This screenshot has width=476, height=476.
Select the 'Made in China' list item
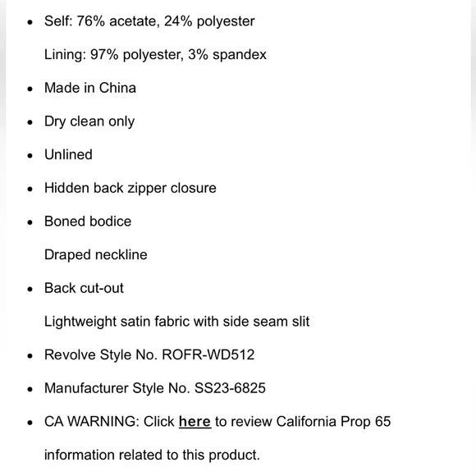pyautogui.click(x=90, y=88)
